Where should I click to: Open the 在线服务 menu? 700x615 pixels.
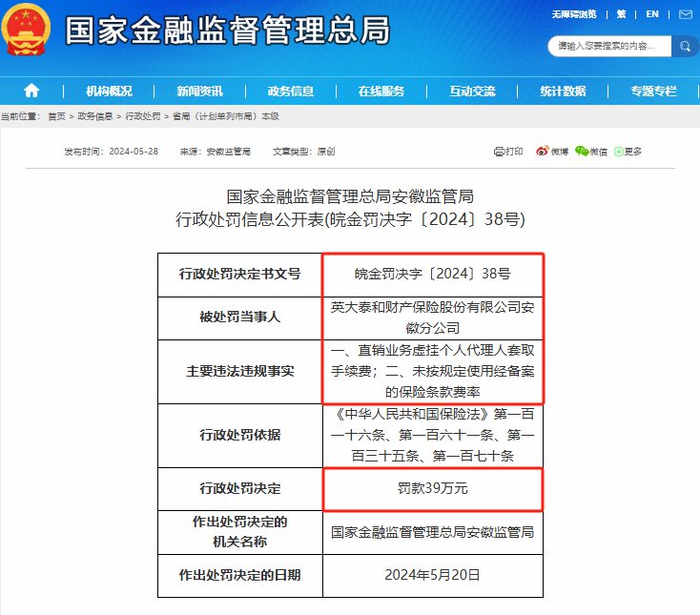(x=381, y=92)
